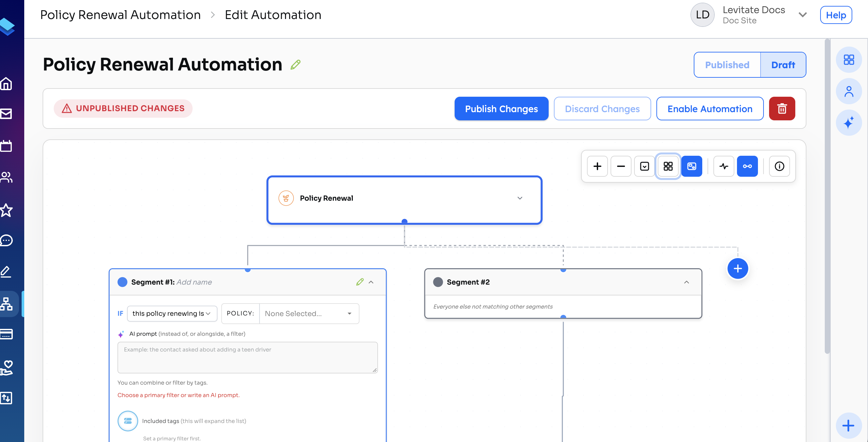Click the Publish Changes button
The height and width of the screenshot is (442, 868).
coord(501,109)
